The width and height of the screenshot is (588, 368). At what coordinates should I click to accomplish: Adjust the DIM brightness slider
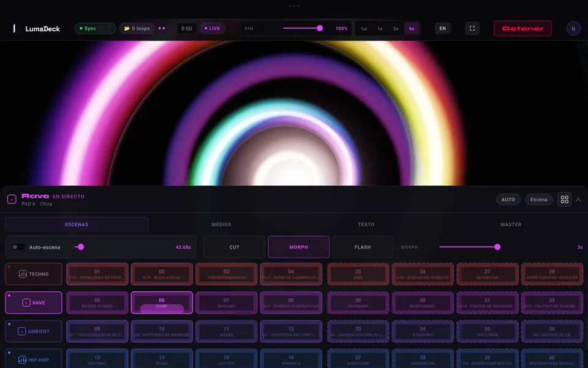point(302,28)
